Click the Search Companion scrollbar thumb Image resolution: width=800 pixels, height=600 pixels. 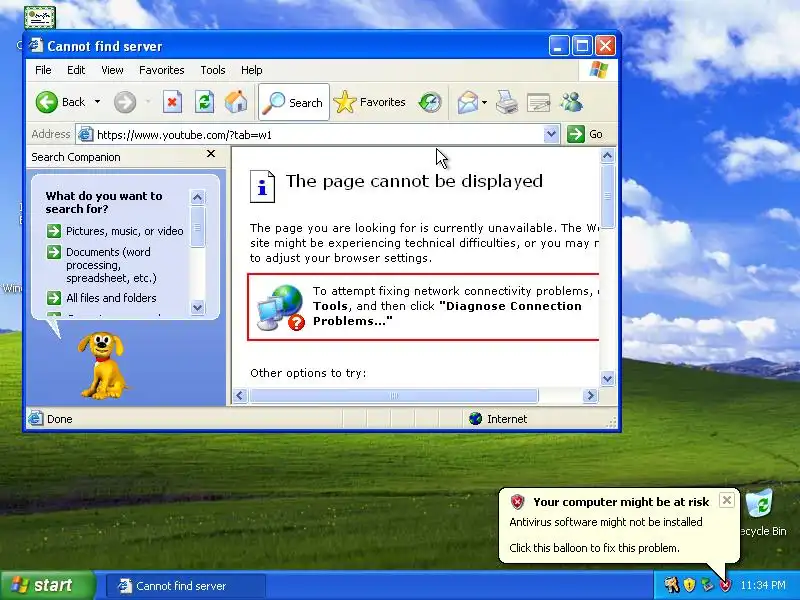pos(197,227)
